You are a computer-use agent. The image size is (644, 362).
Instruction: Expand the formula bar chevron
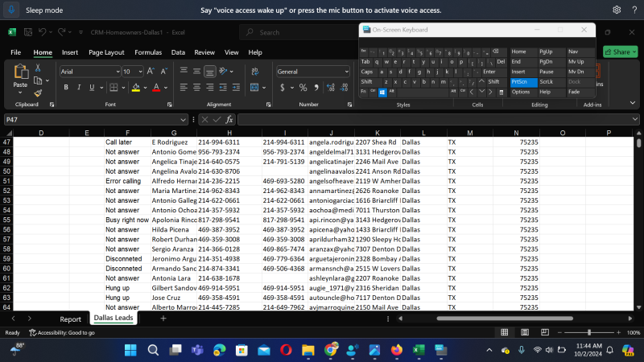tap(635, 119)
